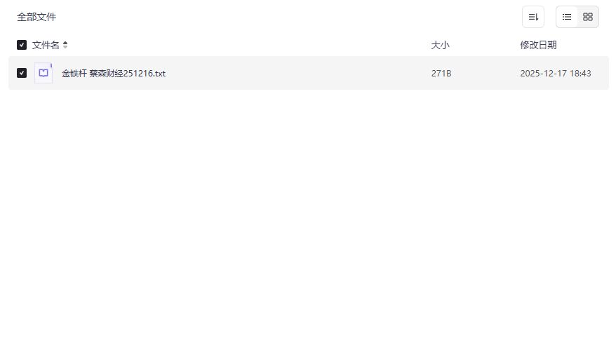Click the descending arrow beside 文件名
Screen dimensions: 616x364
[65, 47]
